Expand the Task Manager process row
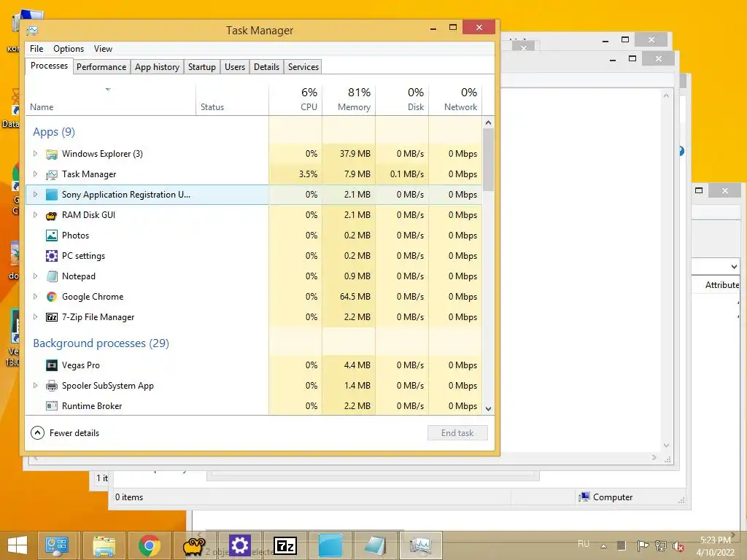This screenshot has width=747, height=560. 35,174
